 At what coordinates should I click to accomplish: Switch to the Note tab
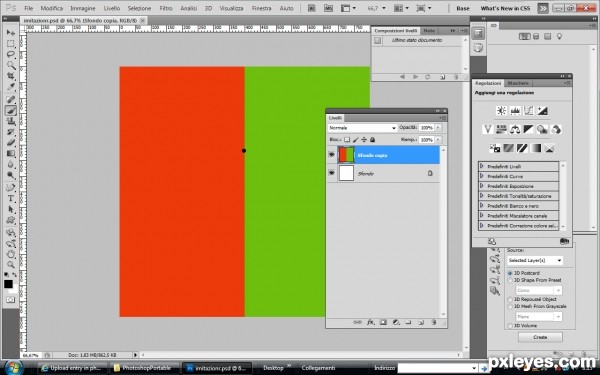pos(429,31)
